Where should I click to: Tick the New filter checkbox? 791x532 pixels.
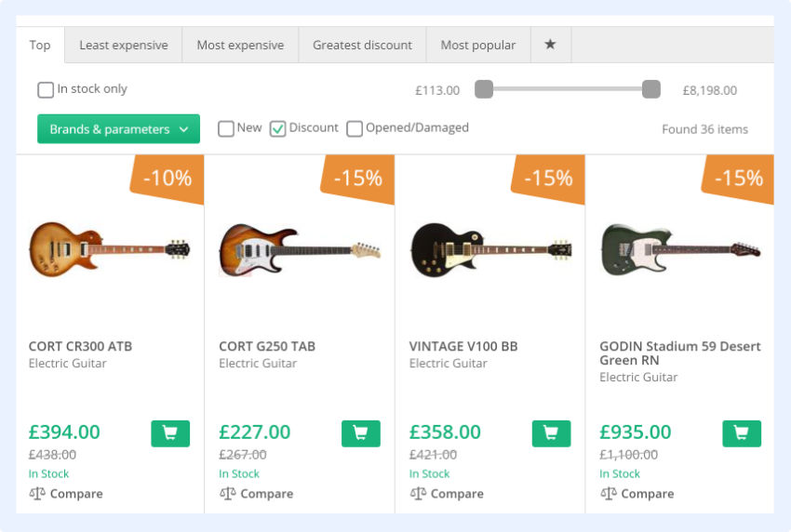click(x=226, y=128)
